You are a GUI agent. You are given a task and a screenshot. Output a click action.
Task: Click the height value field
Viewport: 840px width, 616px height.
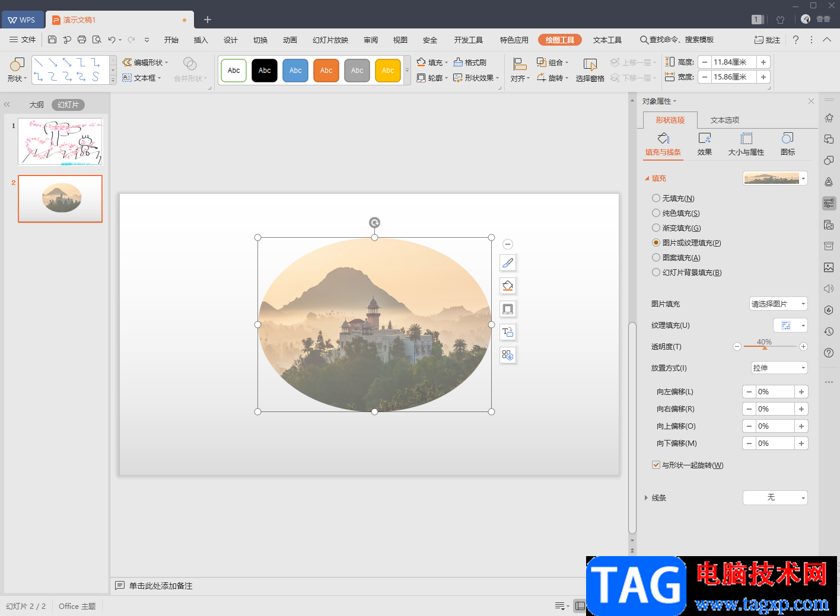pyautogui.click(x=733, y=62)
